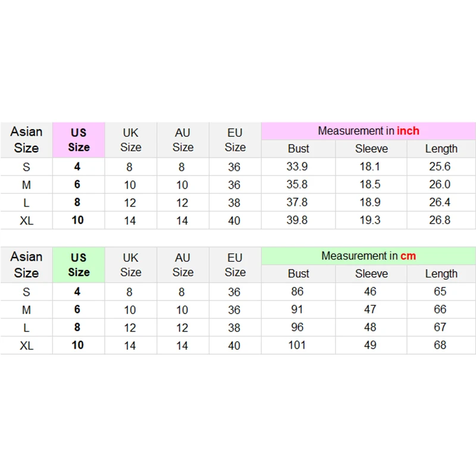Click the bust value 91 for size M
Viewport: 476px width, 476px height.
pyautogui.click(x=297, y=309)
